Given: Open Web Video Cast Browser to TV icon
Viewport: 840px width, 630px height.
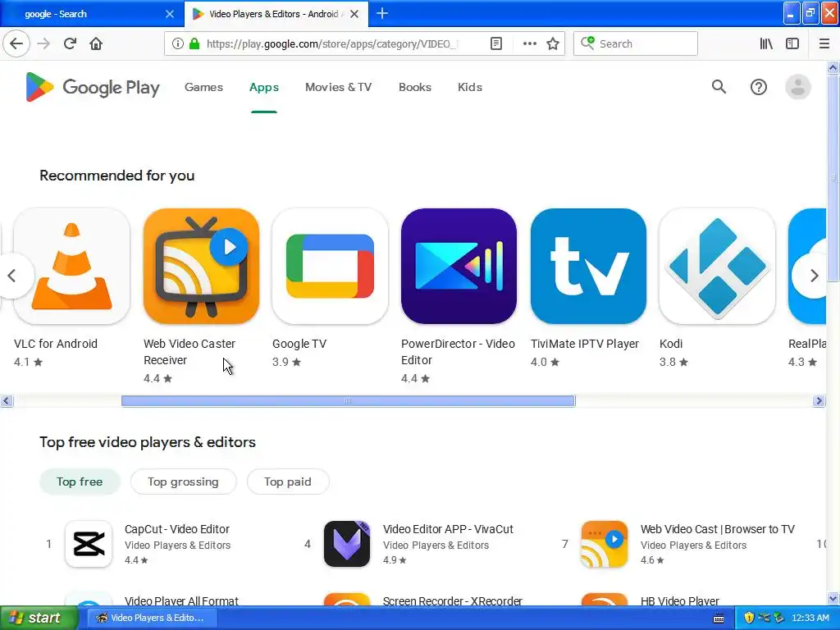Looking at the screenshot, I should pos(605,544).
